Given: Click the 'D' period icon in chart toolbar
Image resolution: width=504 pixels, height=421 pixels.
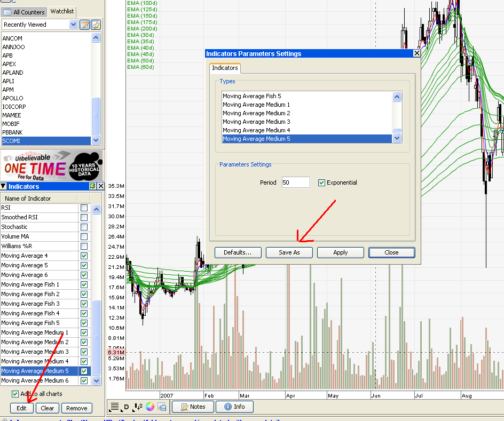Looking at the screenshot, I should 127,407.
